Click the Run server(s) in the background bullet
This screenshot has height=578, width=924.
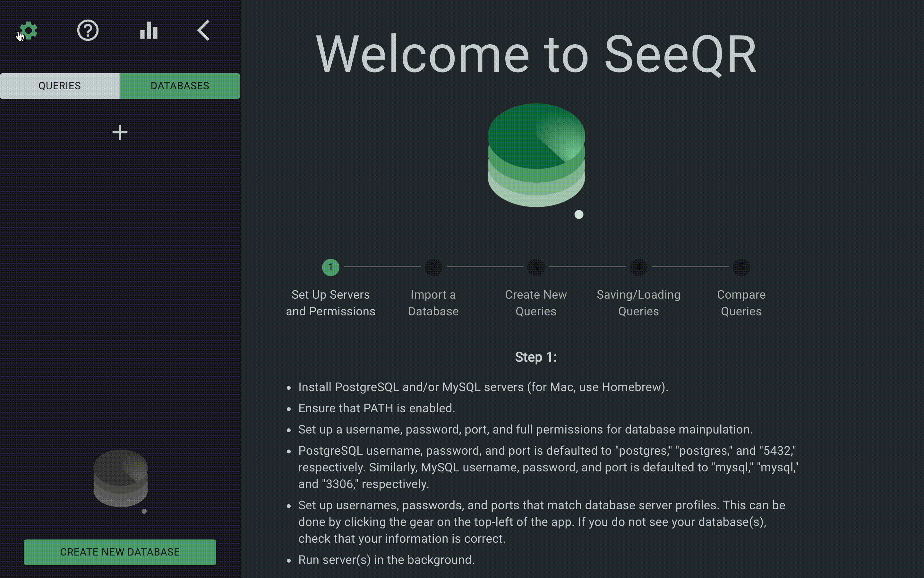point(386,560)
